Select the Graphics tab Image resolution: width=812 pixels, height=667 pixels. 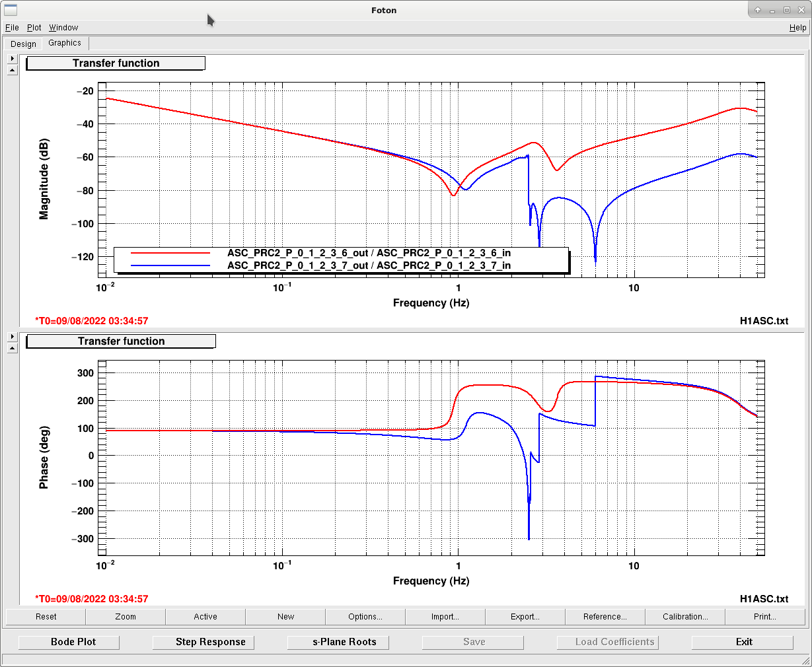point(65,43)
